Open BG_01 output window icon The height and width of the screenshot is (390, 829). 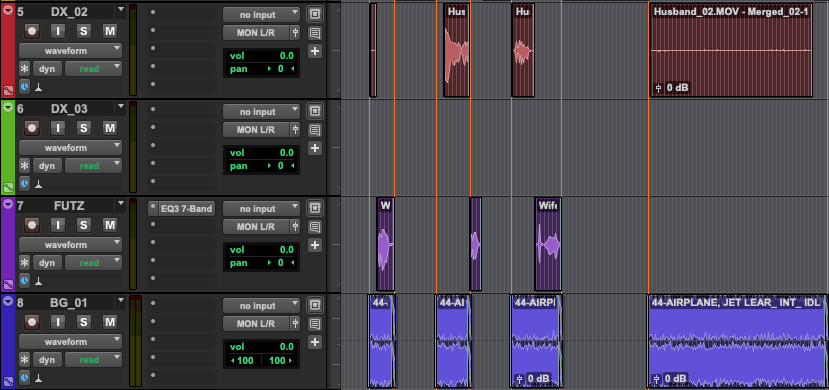pyautogui.click(x=315, y=305)
